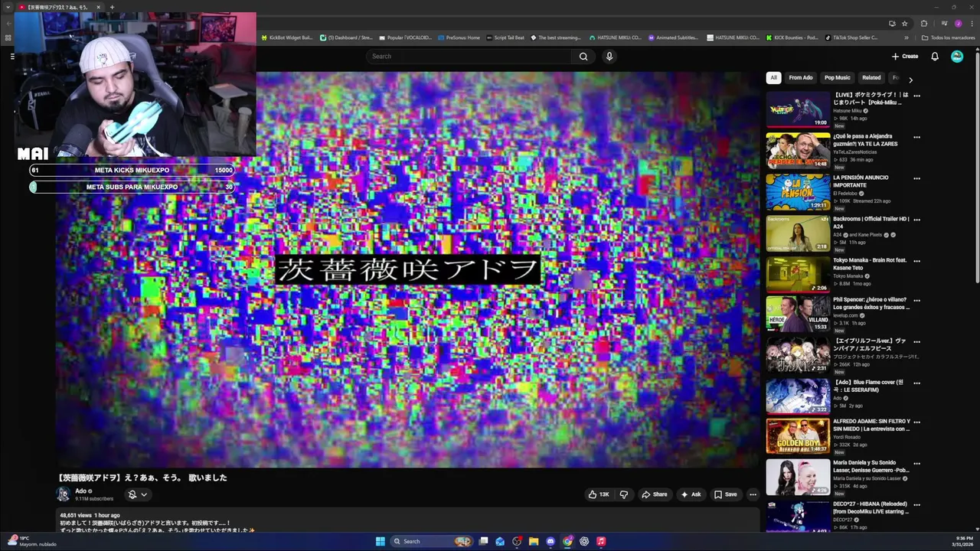The height and width of the screenshot is (551, 980).
Task: Bookmark this page with the star icon
Action: pyautogui.click(x=904, y=24)
